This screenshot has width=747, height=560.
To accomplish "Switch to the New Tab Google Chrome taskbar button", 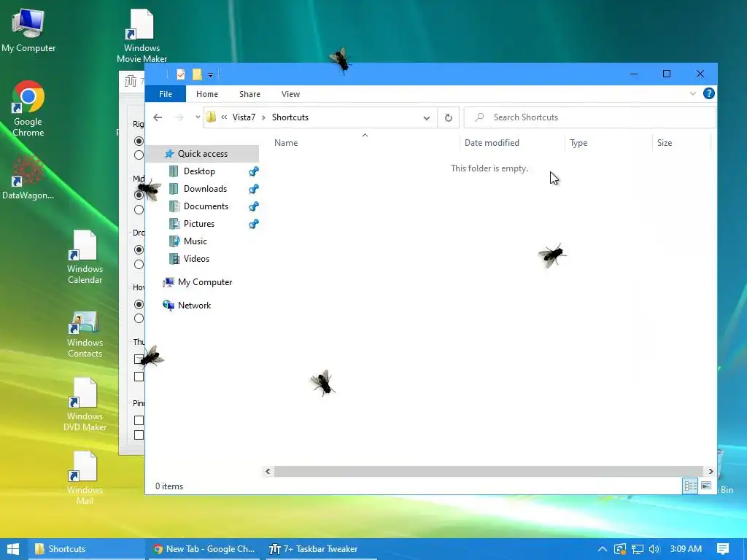I will [205, 549].
